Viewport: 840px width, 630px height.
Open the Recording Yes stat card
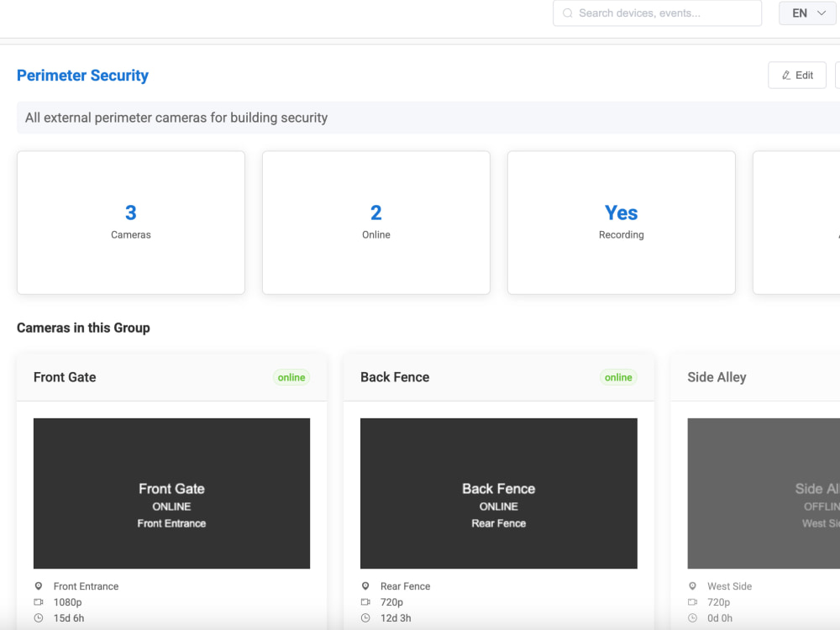(x=622, y=223)
